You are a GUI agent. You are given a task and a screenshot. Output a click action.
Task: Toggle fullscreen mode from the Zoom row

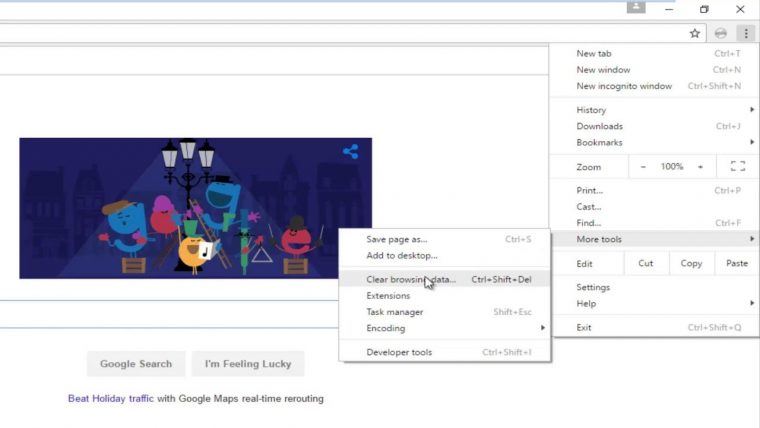738,166
